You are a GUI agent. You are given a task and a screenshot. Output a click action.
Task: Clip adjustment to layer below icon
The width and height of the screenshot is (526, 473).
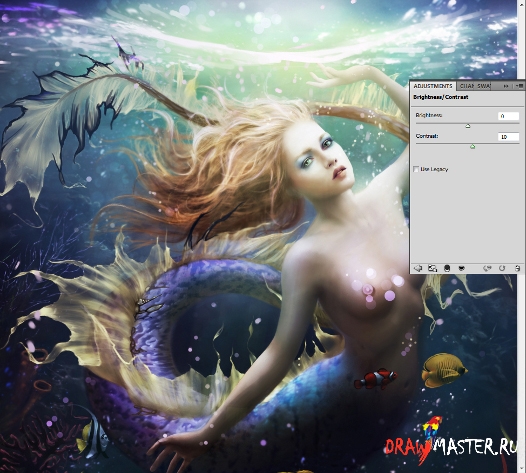[447, 268]
